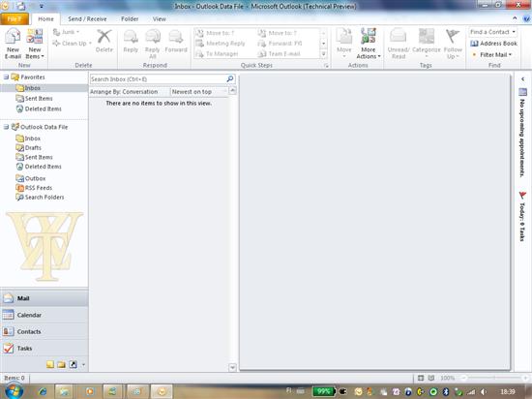Select Team E-mail quick step
Screen dimensions: 532x399
coord(280,53)
